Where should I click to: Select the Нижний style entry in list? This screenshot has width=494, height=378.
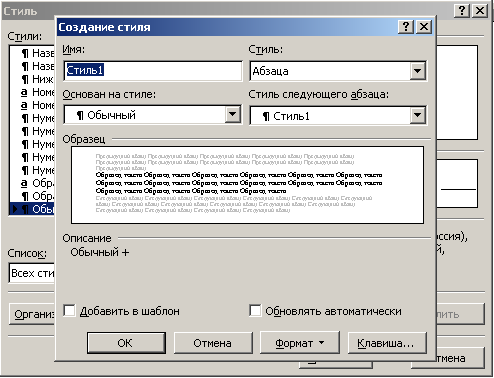(x=33, y=79)
